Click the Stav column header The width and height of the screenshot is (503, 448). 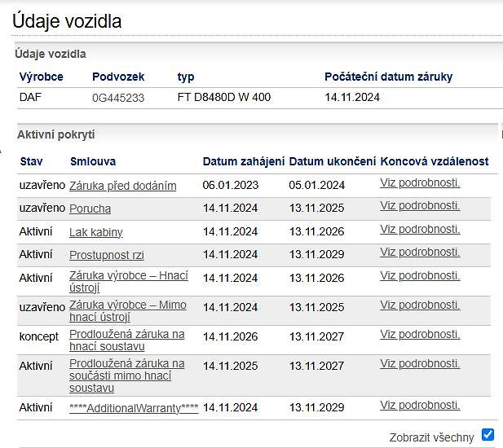[x=31, y=161]
